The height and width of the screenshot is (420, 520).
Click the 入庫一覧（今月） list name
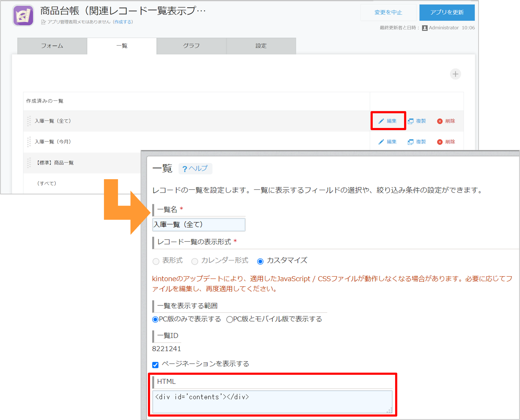click(53, 142)
